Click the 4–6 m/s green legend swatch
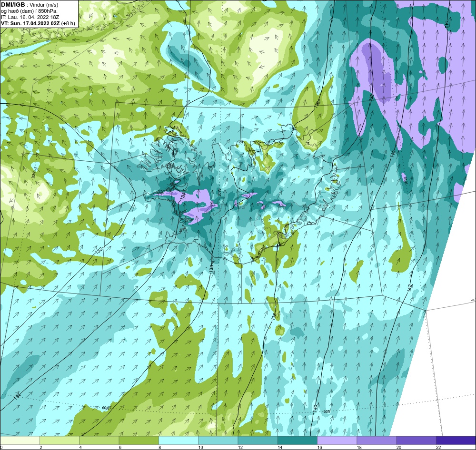This screenshot has height=450, width=476. coord(99,440)
